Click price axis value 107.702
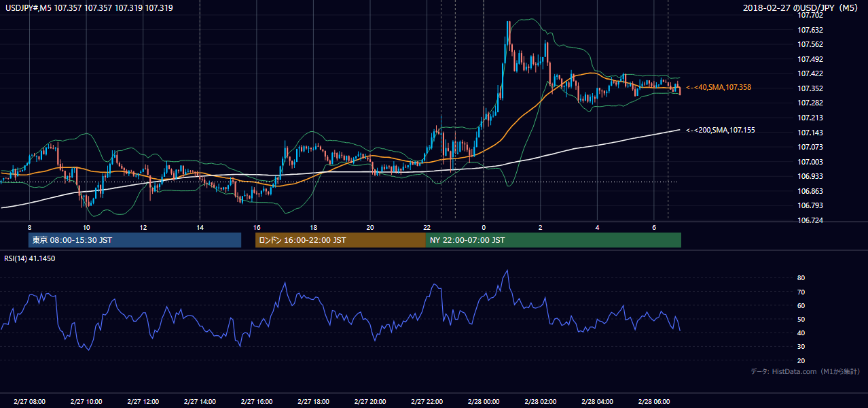The image size is (868, 408). (809, 15)
